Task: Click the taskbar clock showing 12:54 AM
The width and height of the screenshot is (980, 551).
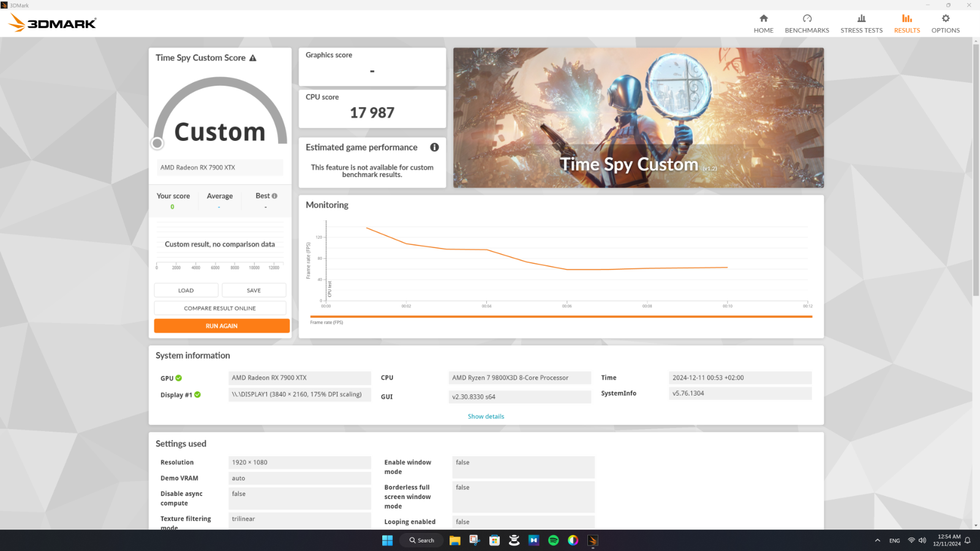Action: pos(947,540)
